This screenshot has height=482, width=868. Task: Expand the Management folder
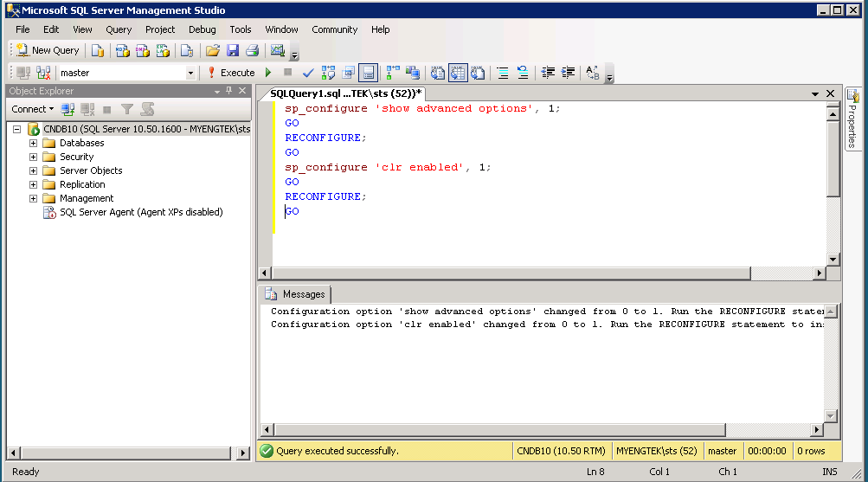pyautogui.click(x=33, y=198)
